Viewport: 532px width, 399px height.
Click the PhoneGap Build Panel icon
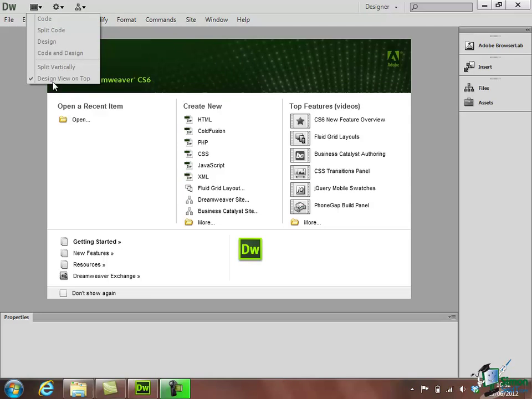click(300, 207)
